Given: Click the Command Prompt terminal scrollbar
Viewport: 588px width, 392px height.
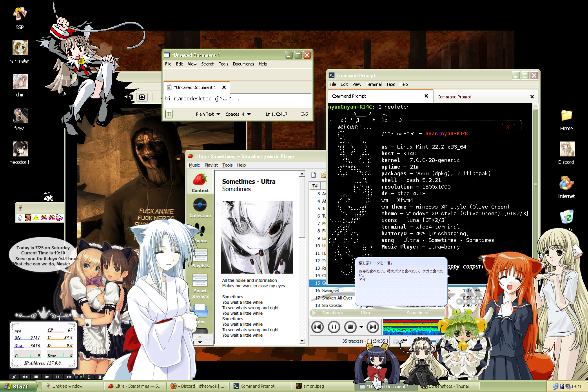Looking at the screenshot, I should [535, 194].
